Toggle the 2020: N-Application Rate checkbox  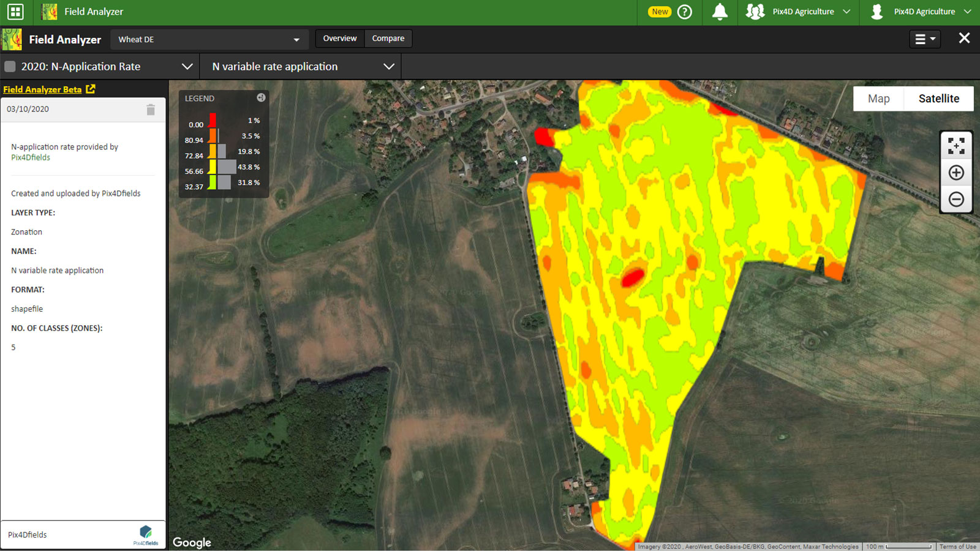10,67
